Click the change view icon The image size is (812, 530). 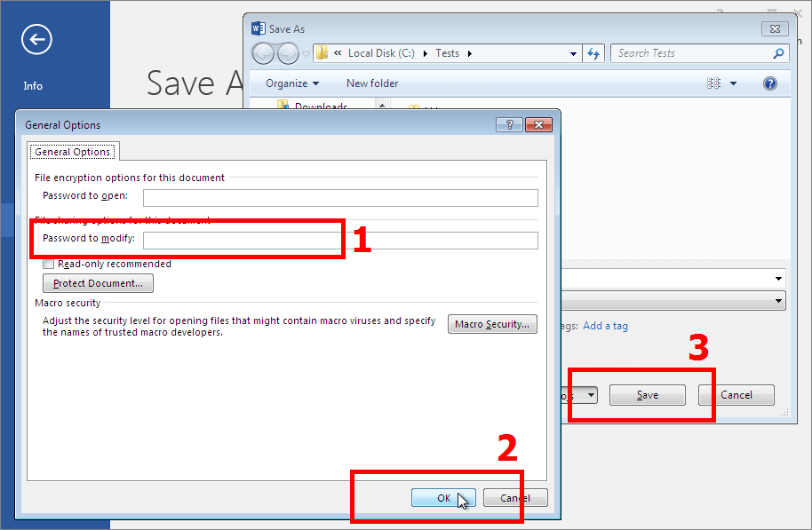pos(713,83)
